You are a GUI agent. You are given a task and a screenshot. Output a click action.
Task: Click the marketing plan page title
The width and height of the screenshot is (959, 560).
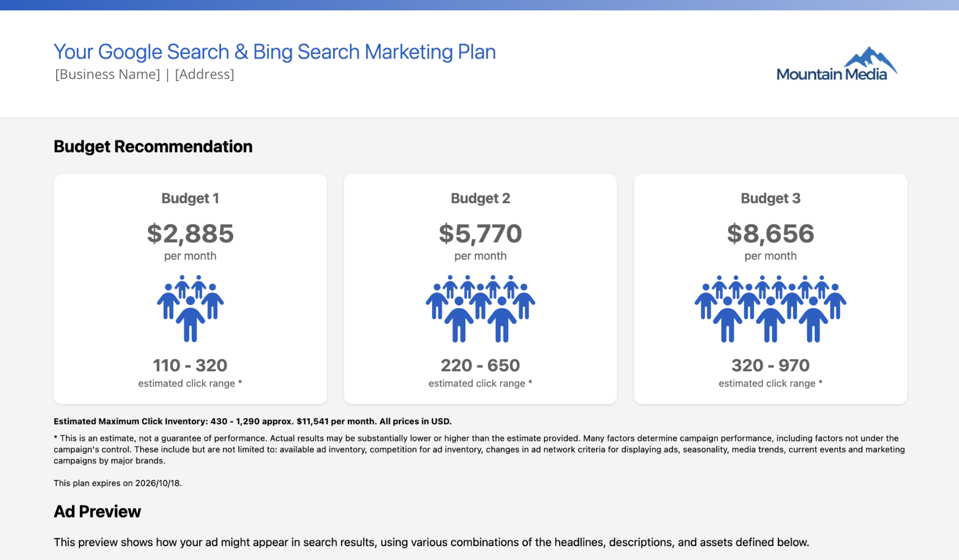click(275, 52)
